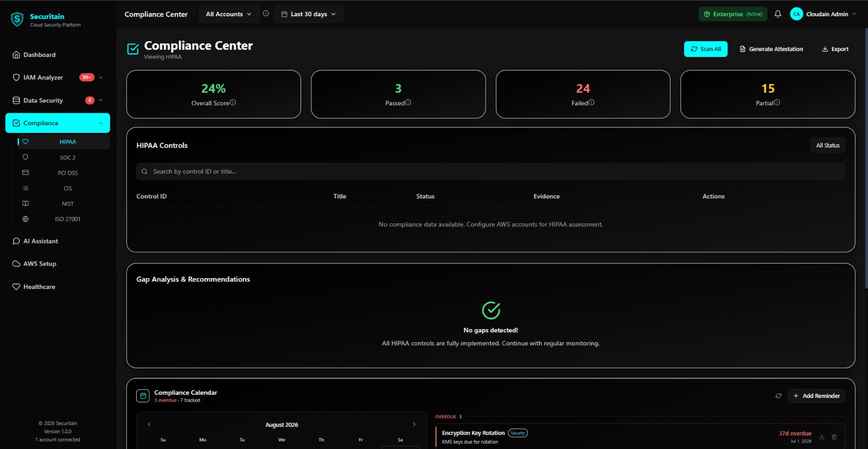Click the Failed info icon
Image resolution: width=868 pixels, height=449 pixels.
[x=591, y=102]
